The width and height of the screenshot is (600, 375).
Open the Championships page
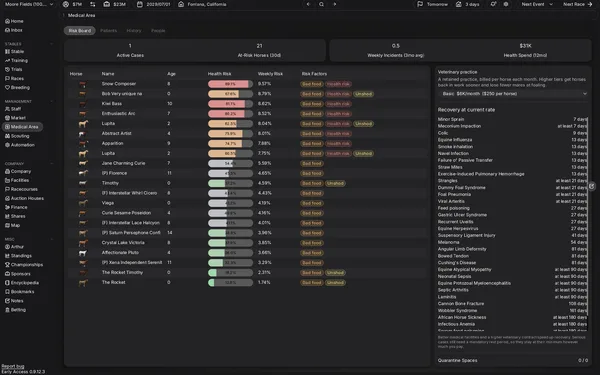point(24,264)
